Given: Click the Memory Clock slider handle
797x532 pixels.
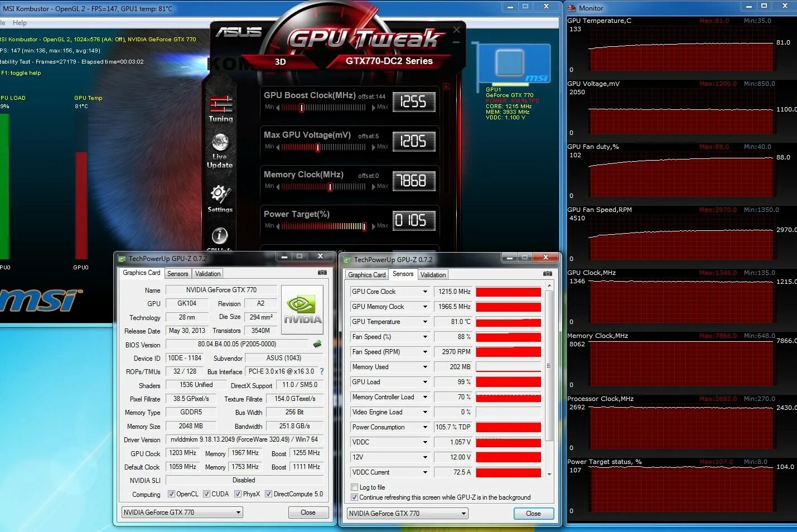Looking at the screenshot, I should pos(330,187).
